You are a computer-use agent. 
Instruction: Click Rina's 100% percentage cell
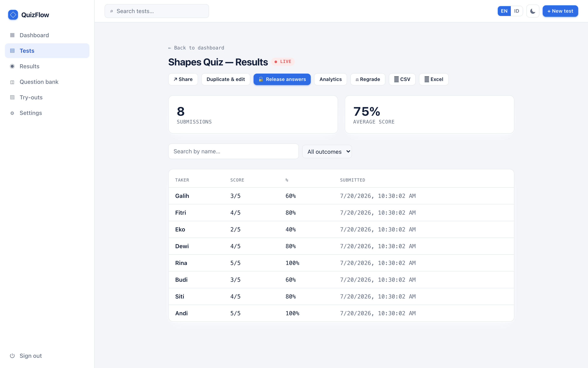click(x=292, y=263)
